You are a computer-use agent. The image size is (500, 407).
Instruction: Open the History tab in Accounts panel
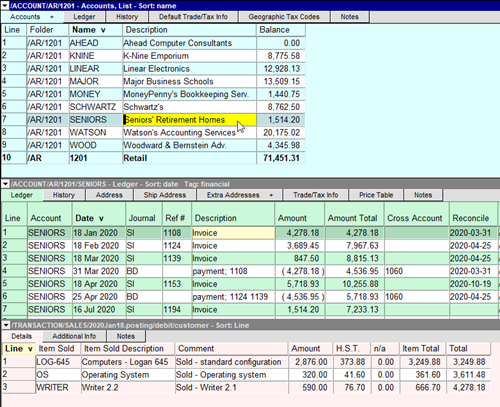127,17
